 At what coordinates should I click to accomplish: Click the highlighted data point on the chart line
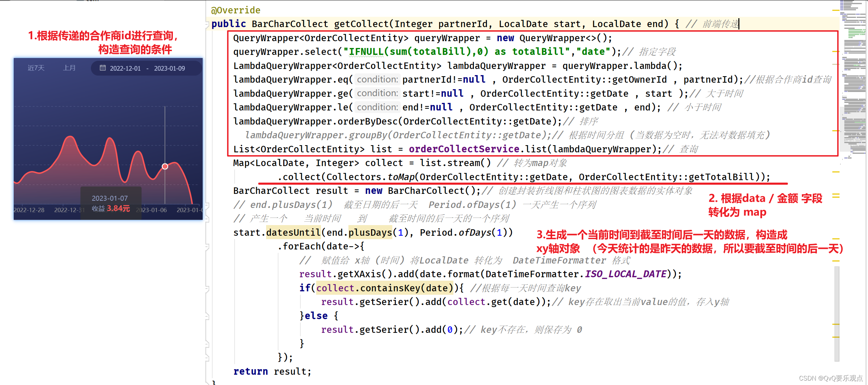[x=165, y=166]
